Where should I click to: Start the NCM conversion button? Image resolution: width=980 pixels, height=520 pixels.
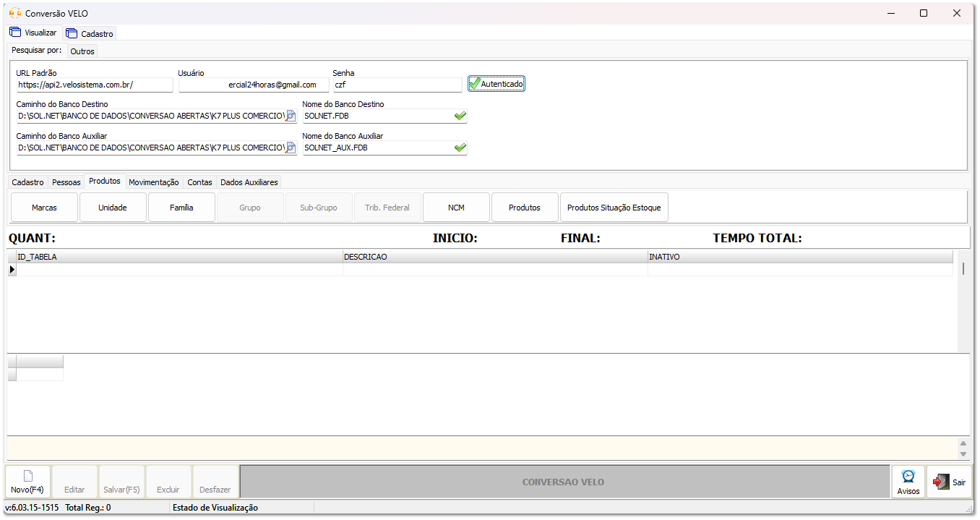tap(456, 208)
